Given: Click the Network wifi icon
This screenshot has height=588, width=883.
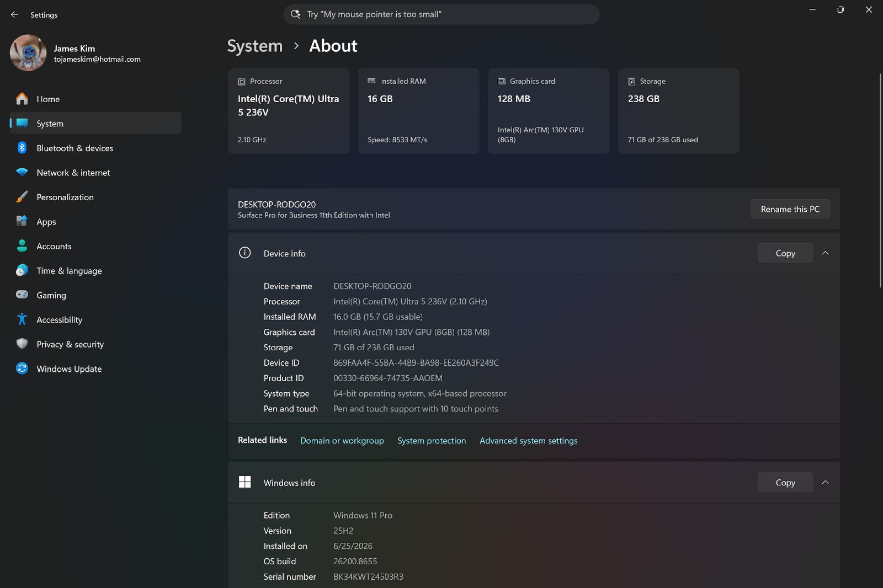Looking at the screenshot, I should point(22,172).
